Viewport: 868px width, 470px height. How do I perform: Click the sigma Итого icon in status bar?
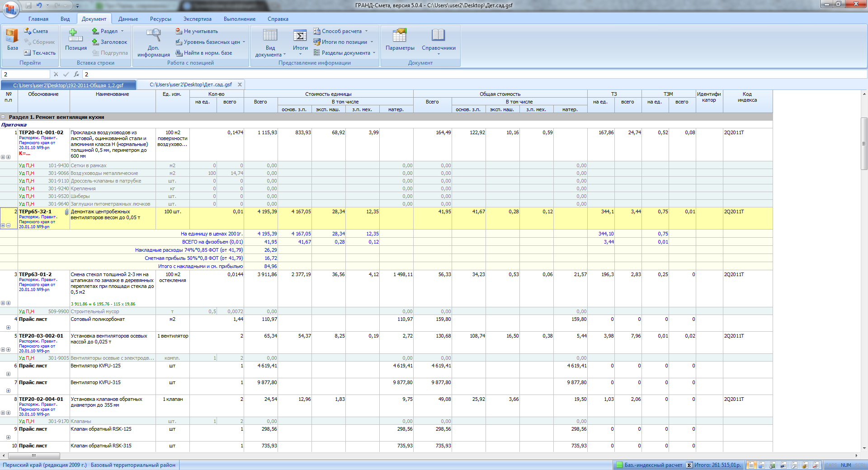point(689,465)
